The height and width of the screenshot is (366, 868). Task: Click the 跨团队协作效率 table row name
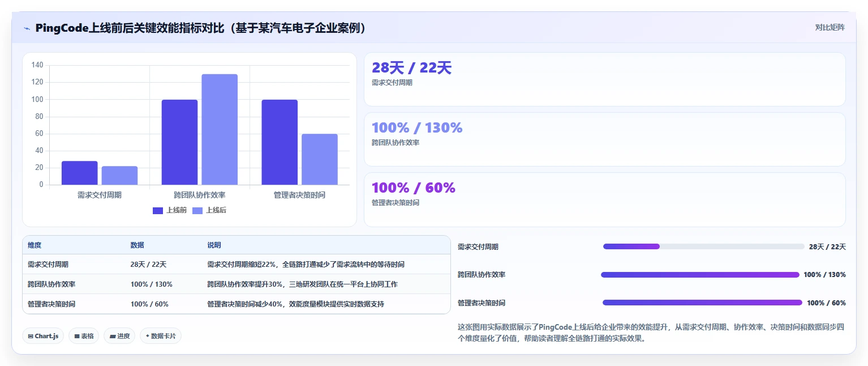[51, 284]
